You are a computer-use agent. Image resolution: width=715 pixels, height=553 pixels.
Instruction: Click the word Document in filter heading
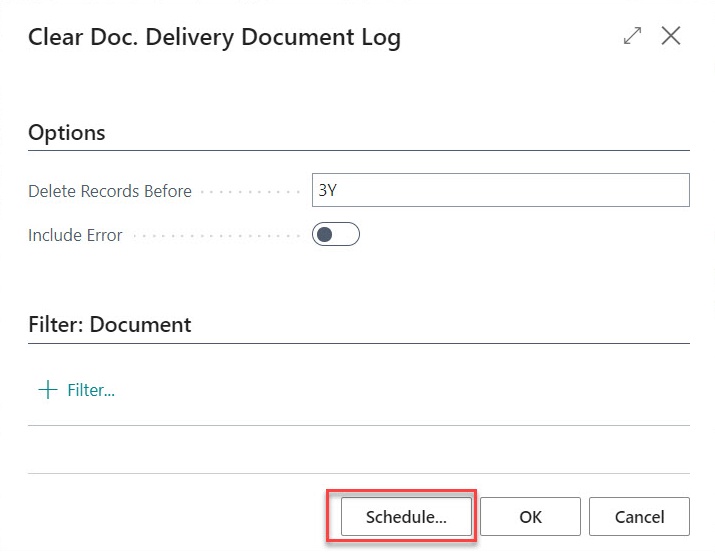click(140, 325)
